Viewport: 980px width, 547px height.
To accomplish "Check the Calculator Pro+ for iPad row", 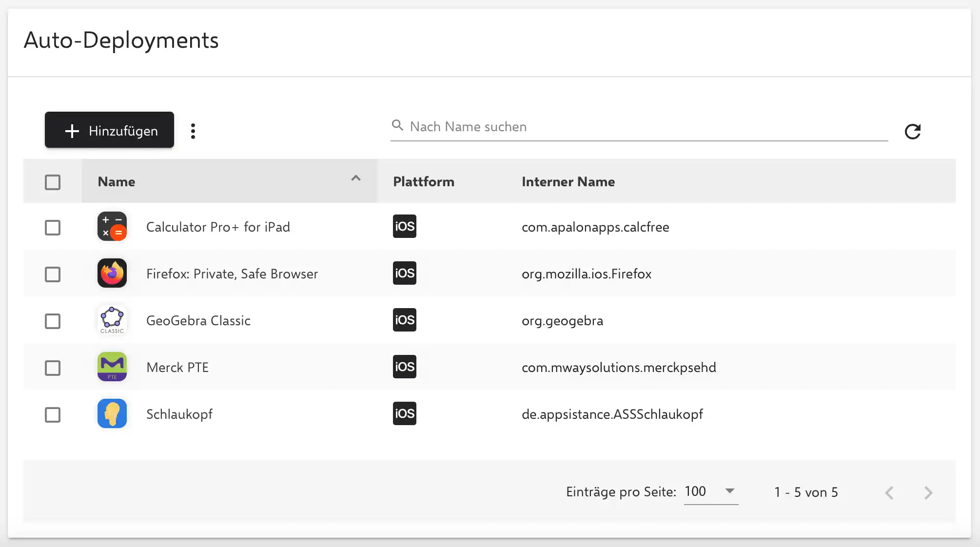I will 53,228.
